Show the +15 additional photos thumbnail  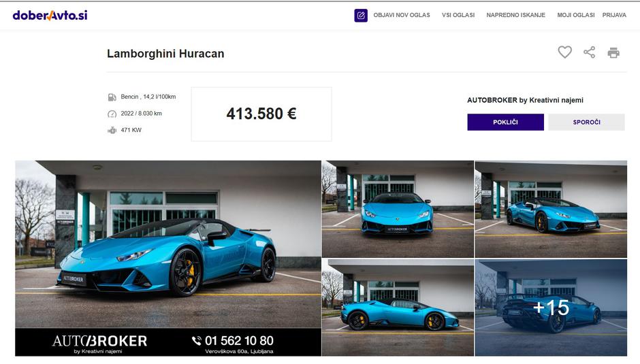(x=551, y=308)
